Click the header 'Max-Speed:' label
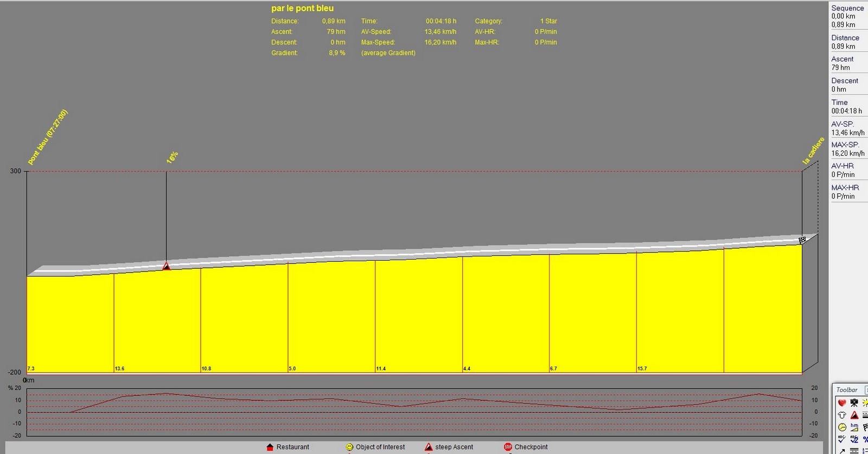The width and height of the screenshot is (868, 454). tap(378, 42)
